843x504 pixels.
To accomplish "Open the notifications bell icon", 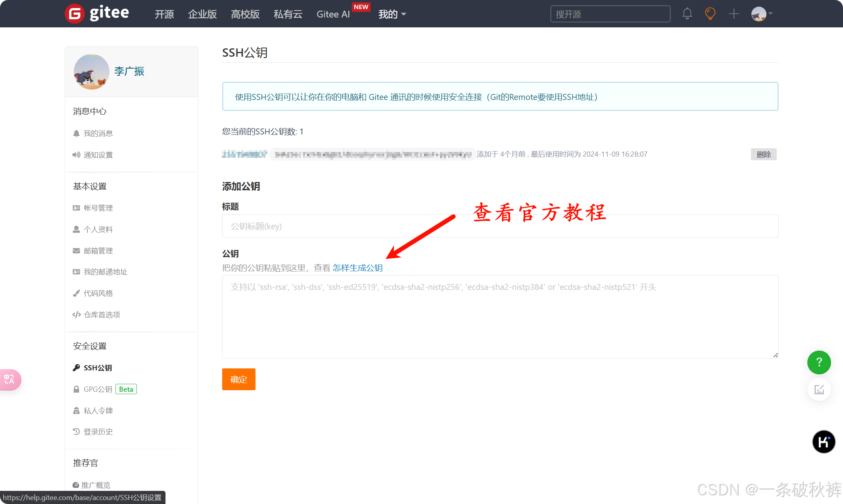I will coord(687,14).
